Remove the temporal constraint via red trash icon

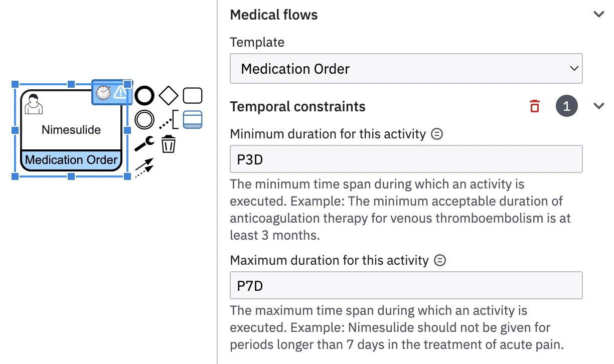[x=534, y=106]
